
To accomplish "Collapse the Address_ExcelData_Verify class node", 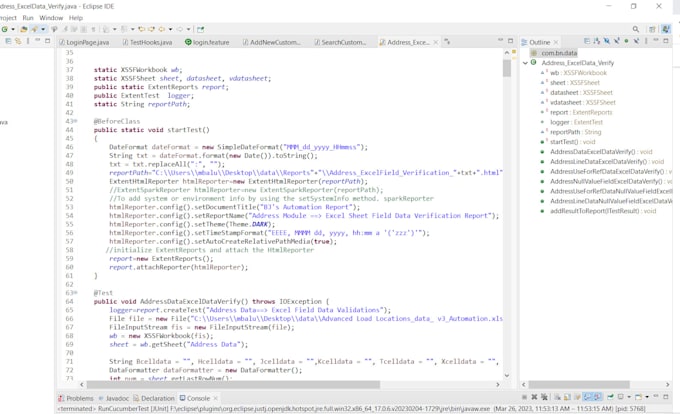I will (x=526, y=63).
